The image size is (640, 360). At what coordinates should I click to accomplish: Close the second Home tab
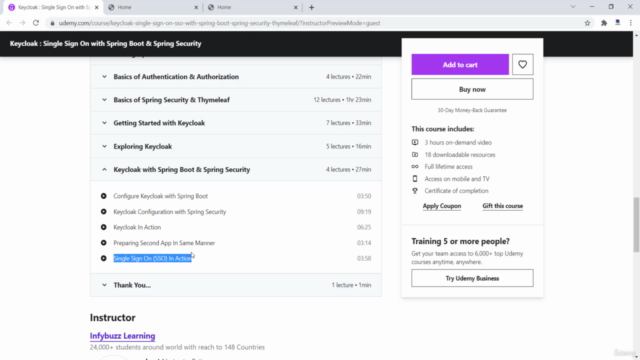(196, 7)
